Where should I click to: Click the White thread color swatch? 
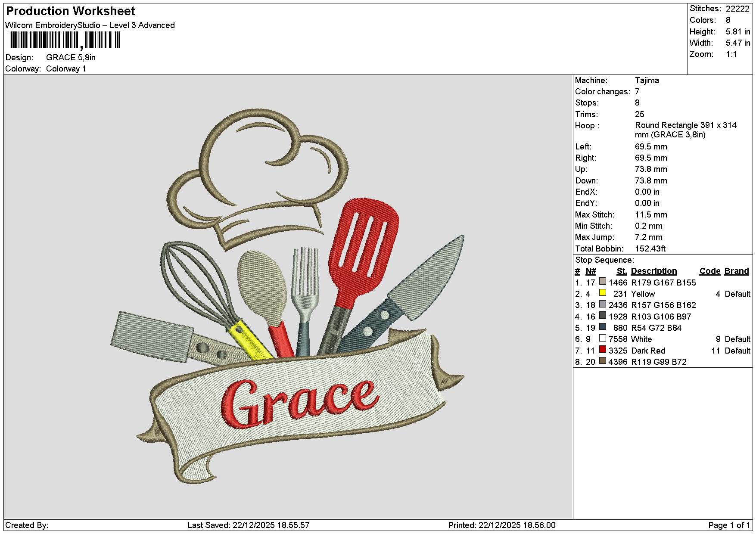click(603, 338)
